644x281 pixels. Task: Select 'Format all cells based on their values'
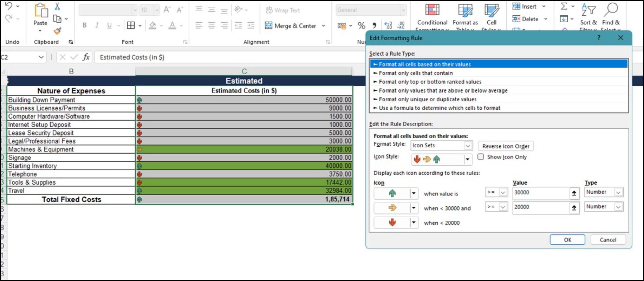coord(499,64)
